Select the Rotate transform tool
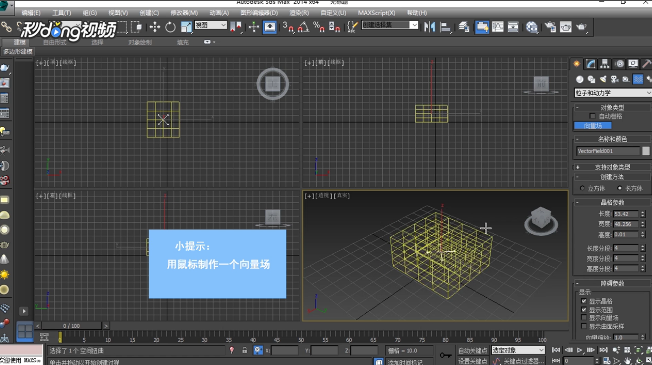This screenshot has height=365, width=652. (x=170, y=27)
